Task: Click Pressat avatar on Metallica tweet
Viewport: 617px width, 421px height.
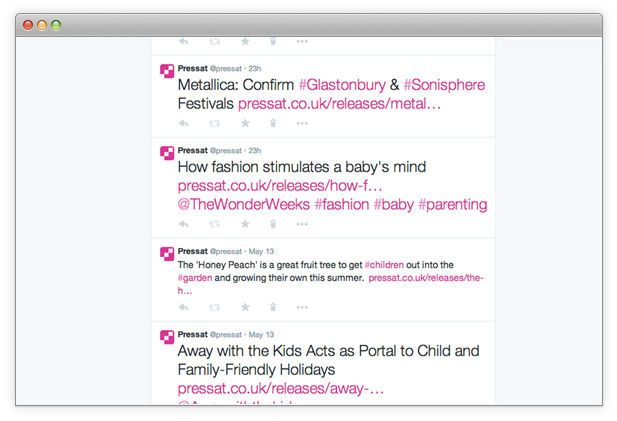Action: coord(167,71)
